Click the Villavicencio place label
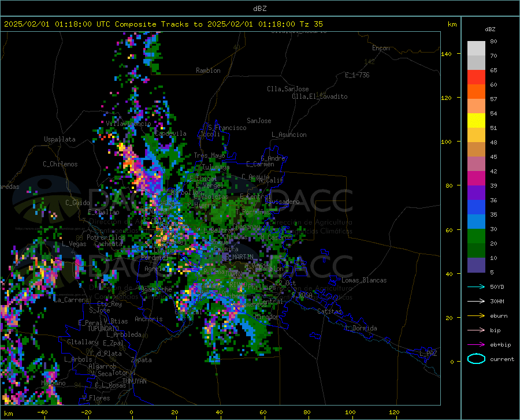Viewport: 520px width, 420px height. tap(129, 124)
